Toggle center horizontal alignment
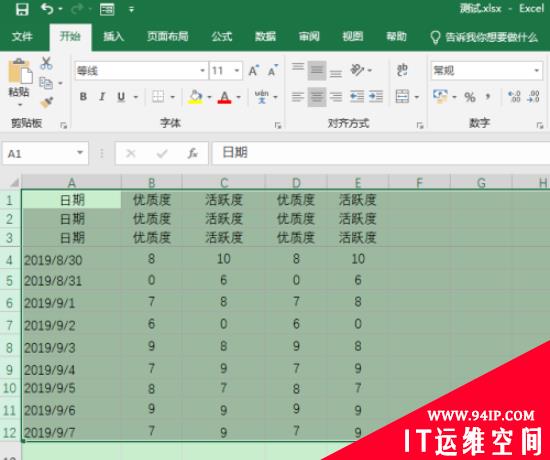 (x=317, y=96)
